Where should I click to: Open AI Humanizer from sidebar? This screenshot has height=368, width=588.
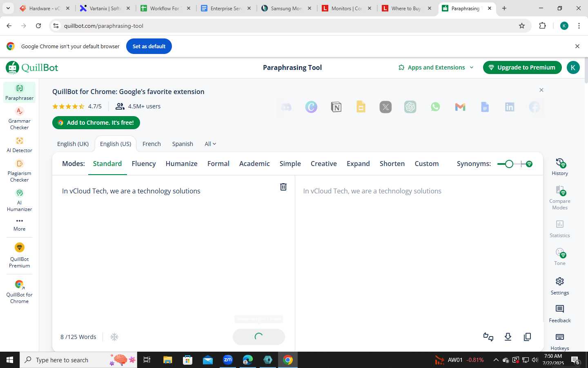[x=19, y=200]
